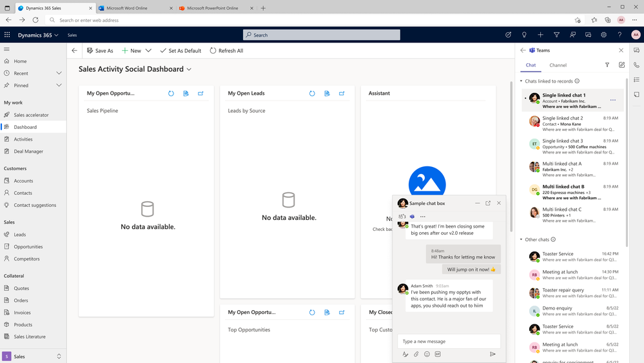This screenshot has height=363, width=644.
Task: Send the message in Sample chat box
Action: point(493,354)
